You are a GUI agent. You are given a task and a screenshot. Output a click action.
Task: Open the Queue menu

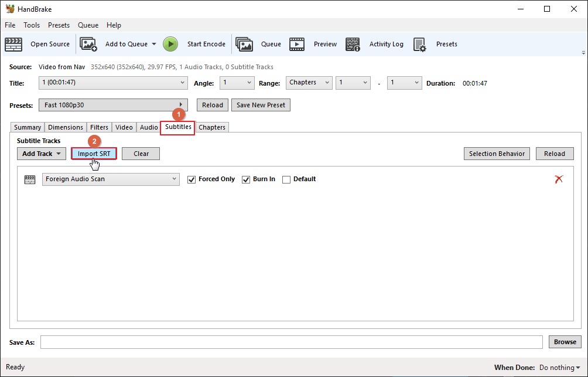88,25
